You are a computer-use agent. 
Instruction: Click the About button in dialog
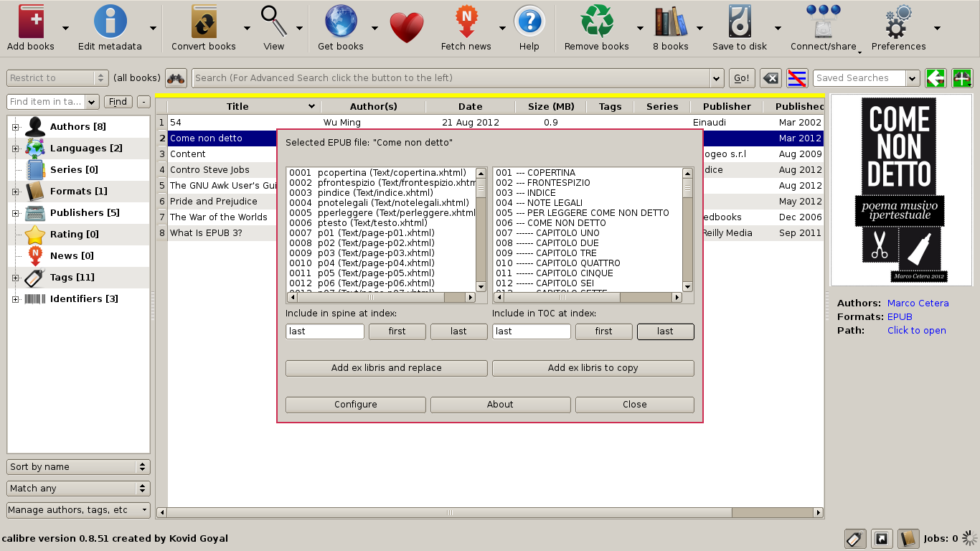coord(500,405)
